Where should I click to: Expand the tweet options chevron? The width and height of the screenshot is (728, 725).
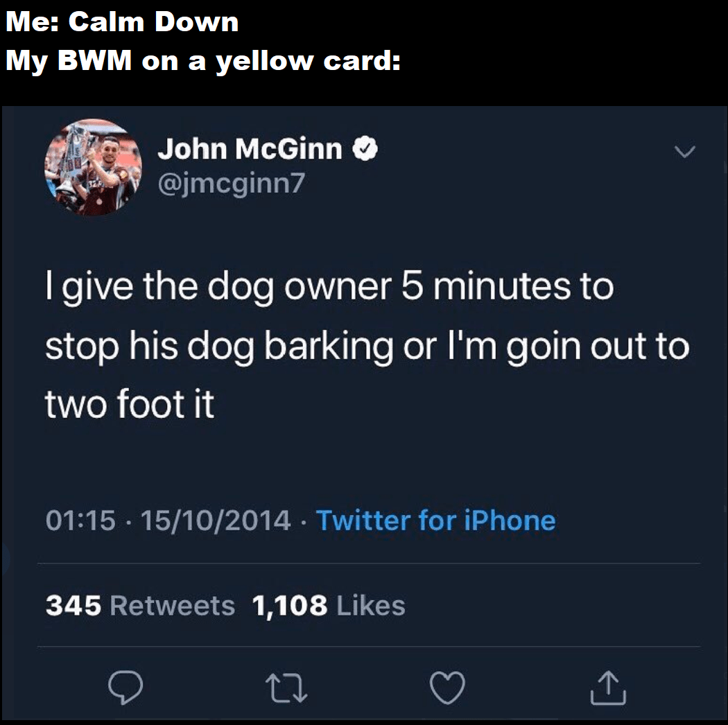(x=685, y=151)
